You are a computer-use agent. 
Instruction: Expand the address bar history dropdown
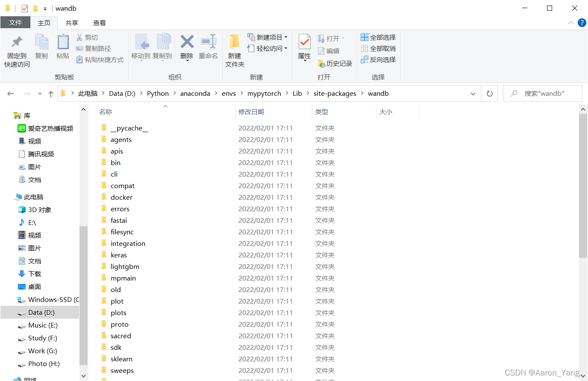coord(473,94)
